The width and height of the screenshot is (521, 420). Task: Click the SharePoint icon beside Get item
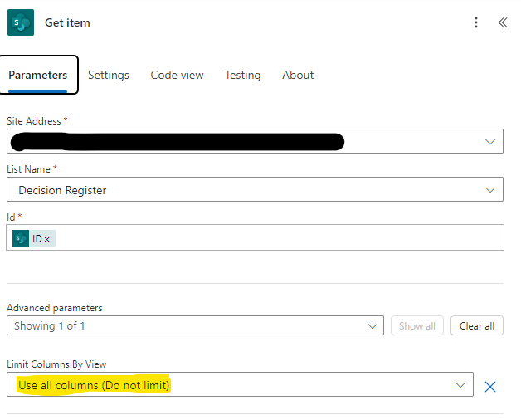(21, 22)
